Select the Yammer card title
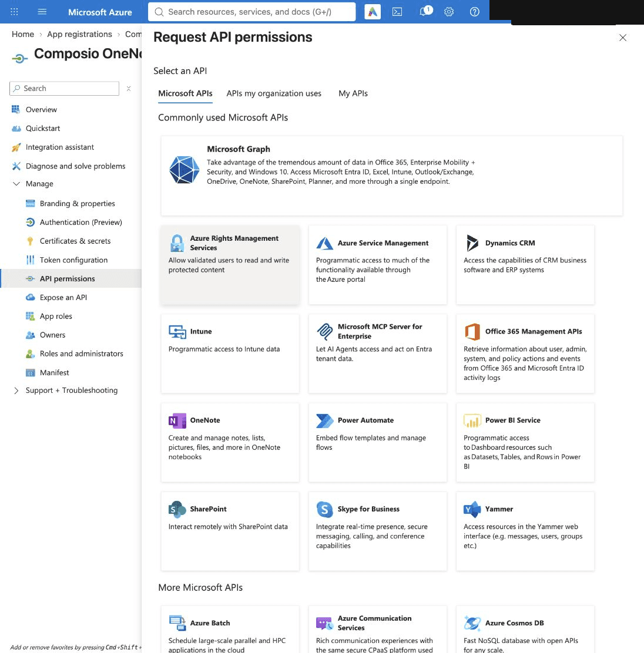This screenshot has height=653, width=644. (x=499, y=509)
